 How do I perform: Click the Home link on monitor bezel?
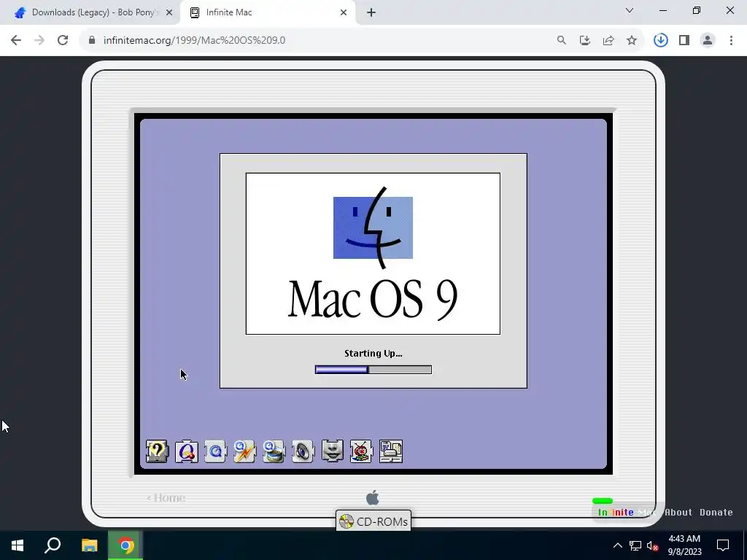pos(166,497)
